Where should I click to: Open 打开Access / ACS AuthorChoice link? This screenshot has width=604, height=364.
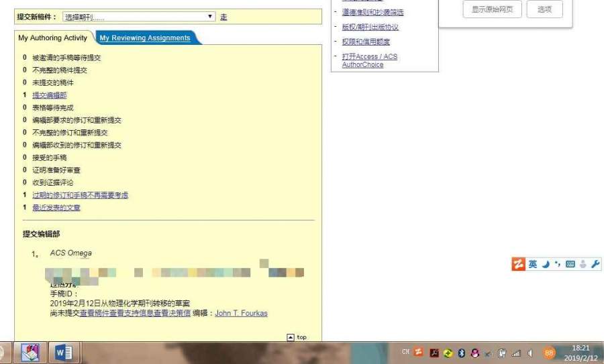point(369,60)
